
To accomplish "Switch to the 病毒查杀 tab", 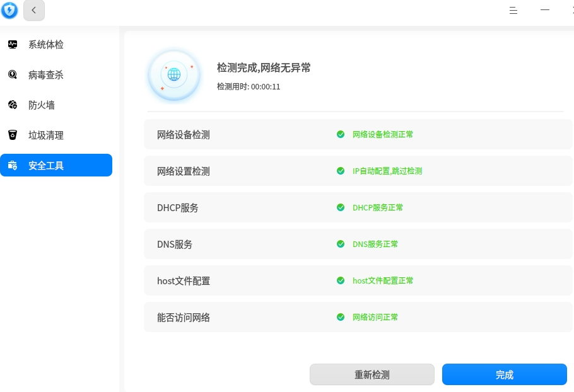I will 56,75.
